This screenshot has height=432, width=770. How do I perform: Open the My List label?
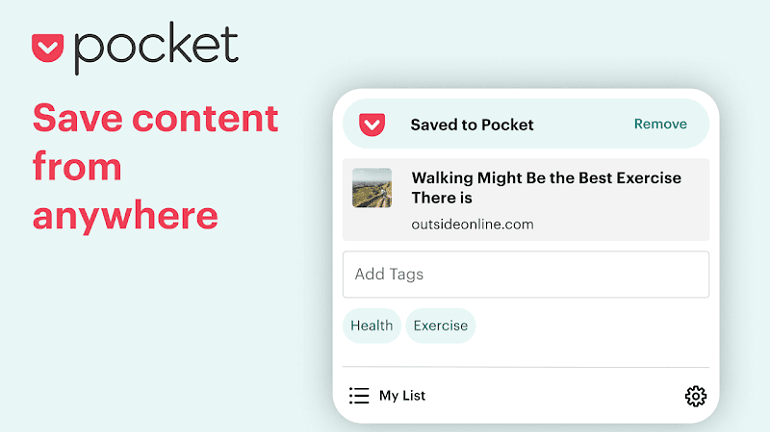pyautogui.click(x=402, y=396)
